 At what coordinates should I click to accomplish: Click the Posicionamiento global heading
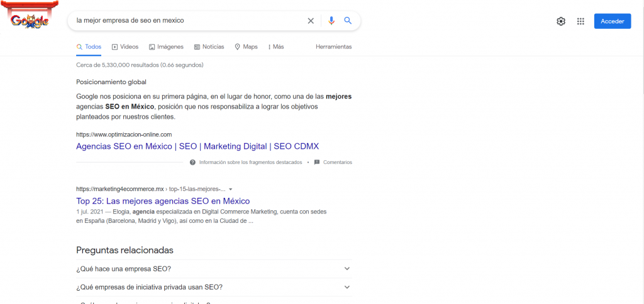[x=111, y=82]
